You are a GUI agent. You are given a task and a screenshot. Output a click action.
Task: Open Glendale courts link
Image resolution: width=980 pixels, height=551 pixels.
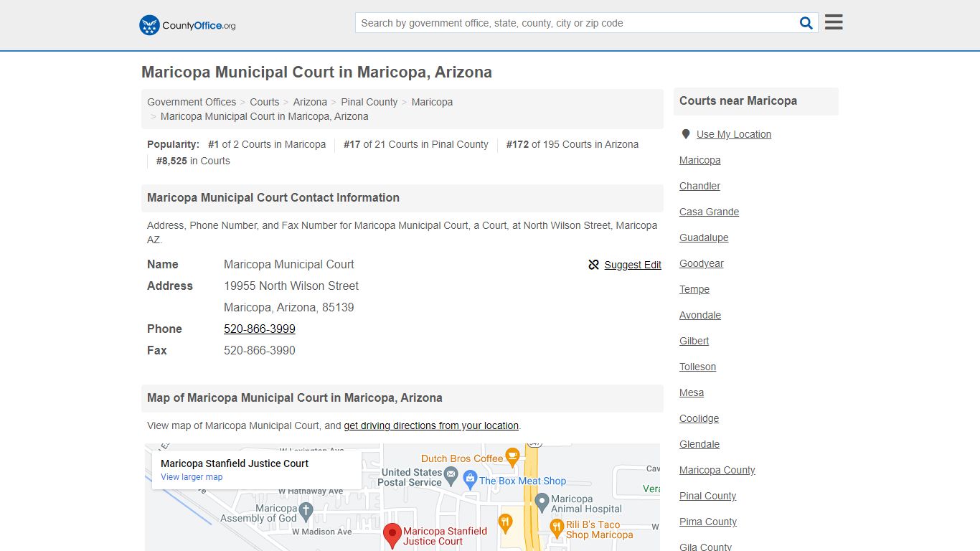pos(699,444)
